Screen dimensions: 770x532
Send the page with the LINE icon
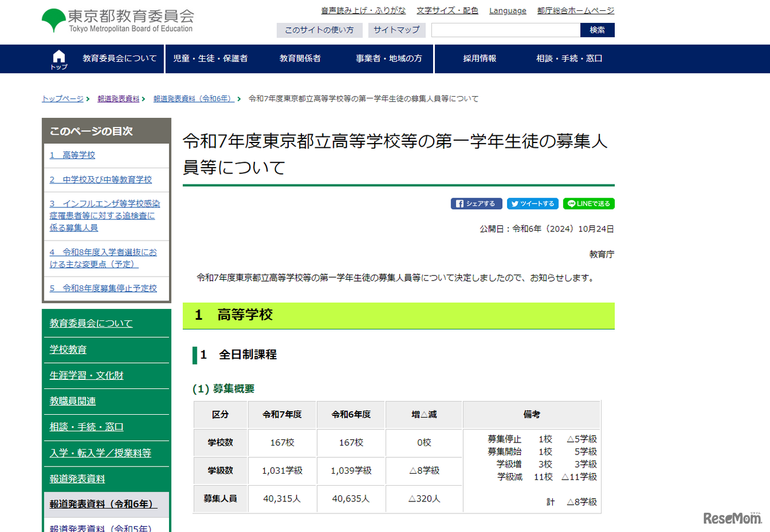click(588, 203)
